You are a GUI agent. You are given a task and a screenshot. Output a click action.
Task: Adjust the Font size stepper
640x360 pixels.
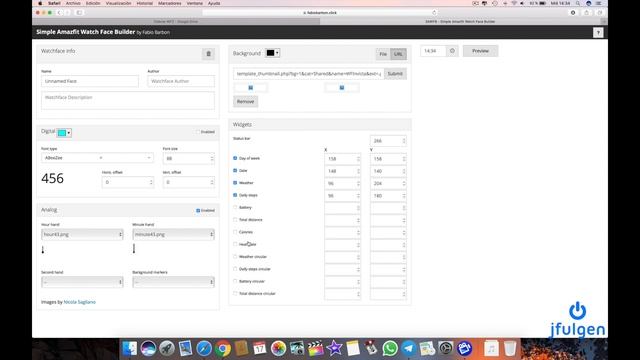click(211, 158)
